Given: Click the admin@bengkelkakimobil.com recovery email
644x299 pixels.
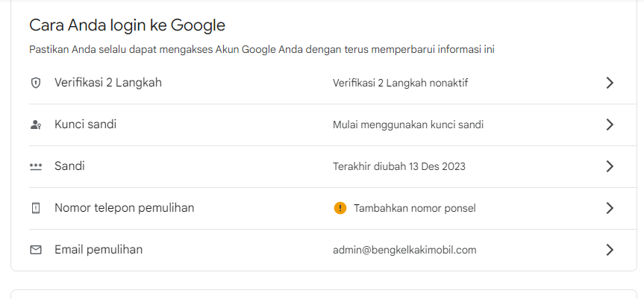Looking at the screenshot, I should [x=404, y=251].
